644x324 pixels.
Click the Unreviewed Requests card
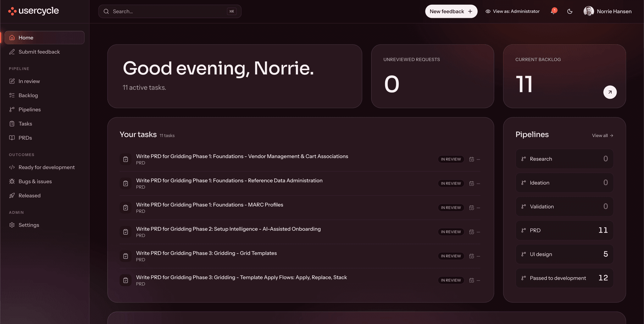click(x=432, y=76)
